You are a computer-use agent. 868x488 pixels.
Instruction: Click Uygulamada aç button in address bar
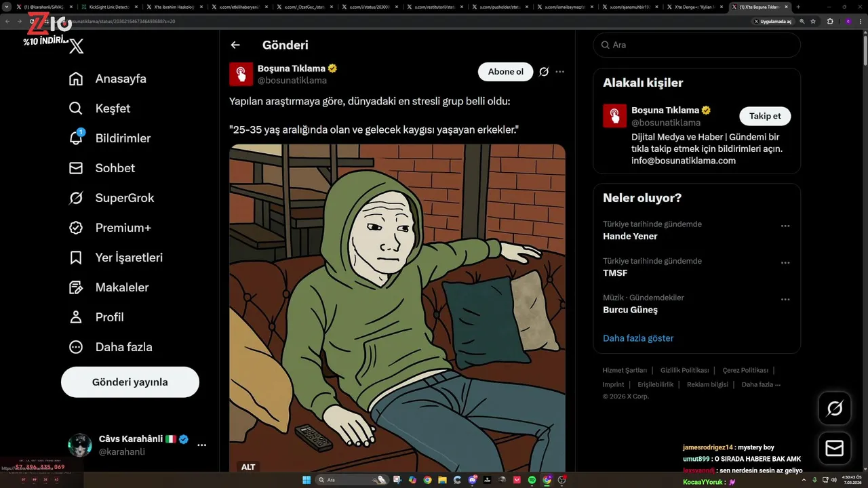pos(773,21)
